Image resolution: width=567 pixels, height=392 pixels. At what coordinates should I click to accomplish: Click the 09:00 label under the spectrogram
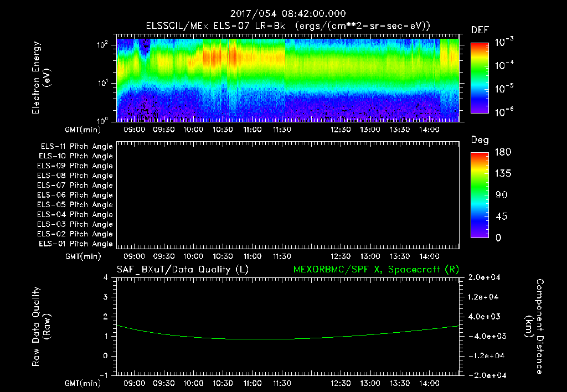pyautogui.click(x=134, y=130)
